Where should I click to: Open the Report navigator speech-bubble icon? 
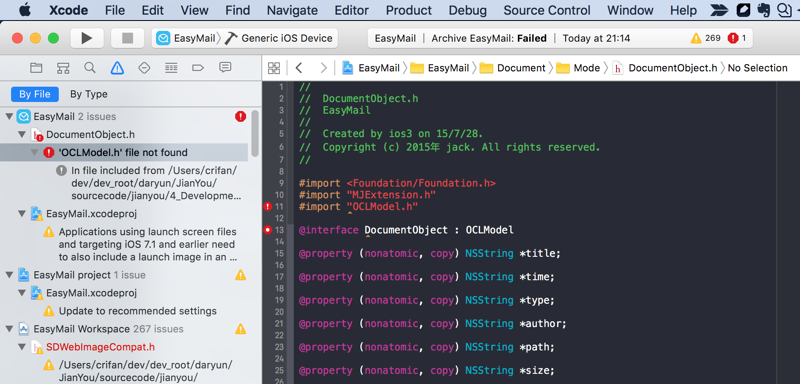pyautogui.click(x=225, y=68)
